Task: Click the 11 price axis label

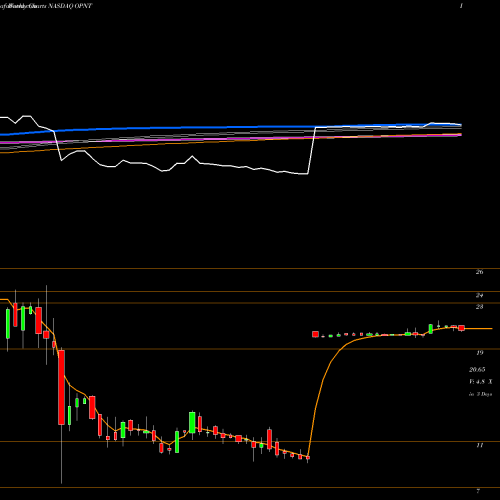Action: (x=479, y=445)
